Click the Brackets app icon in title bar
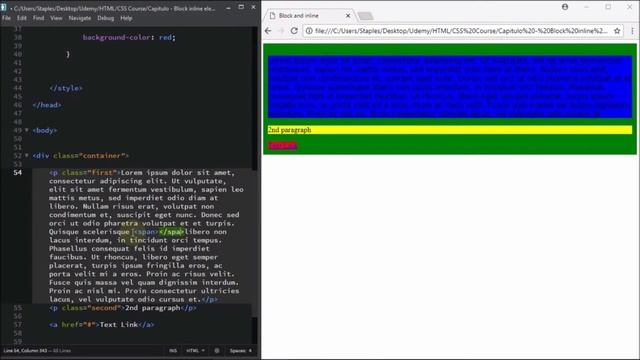 point(4,7)
